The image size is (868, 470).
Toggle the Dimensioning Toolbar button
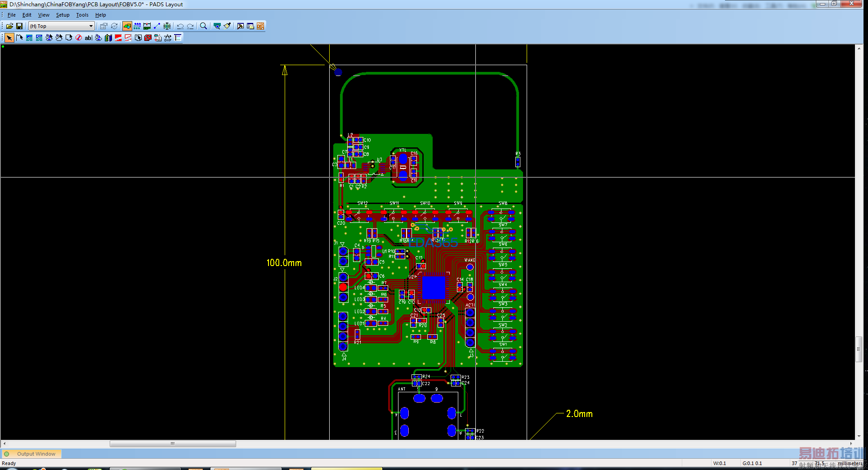point(147,26)
